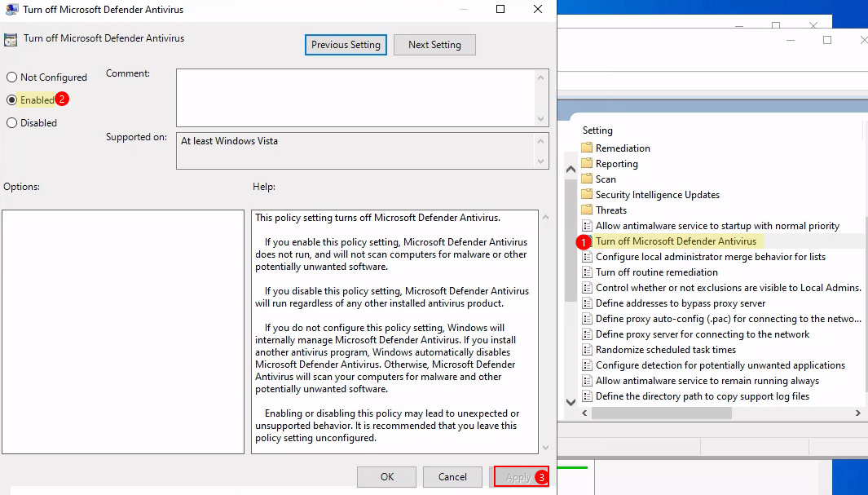Click the Setting column header
Image resolution: width=868 pixels, height=495 pixels.
[x=598, y=130]
